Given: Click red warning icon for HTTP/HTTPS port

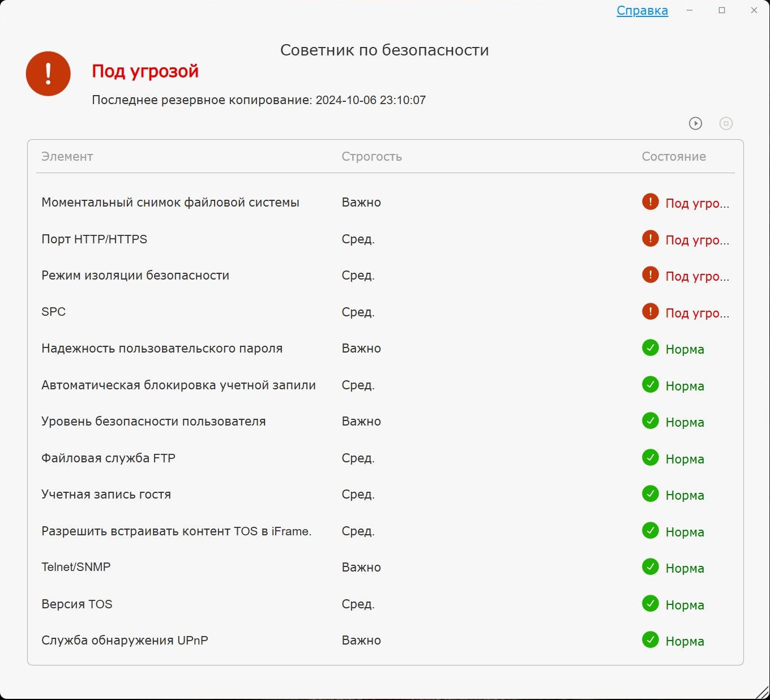Looking at the screenshot, I should click(651, 239).
